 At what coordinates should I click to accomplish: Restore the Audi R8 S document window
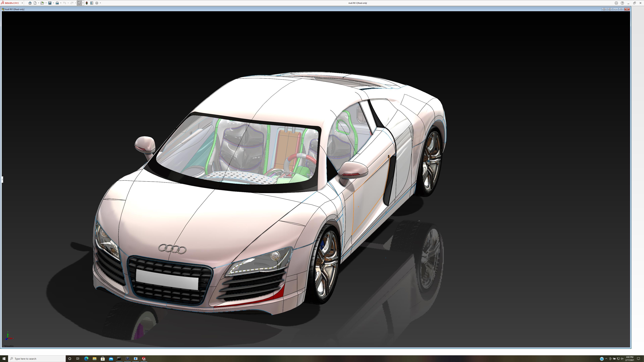621,9
